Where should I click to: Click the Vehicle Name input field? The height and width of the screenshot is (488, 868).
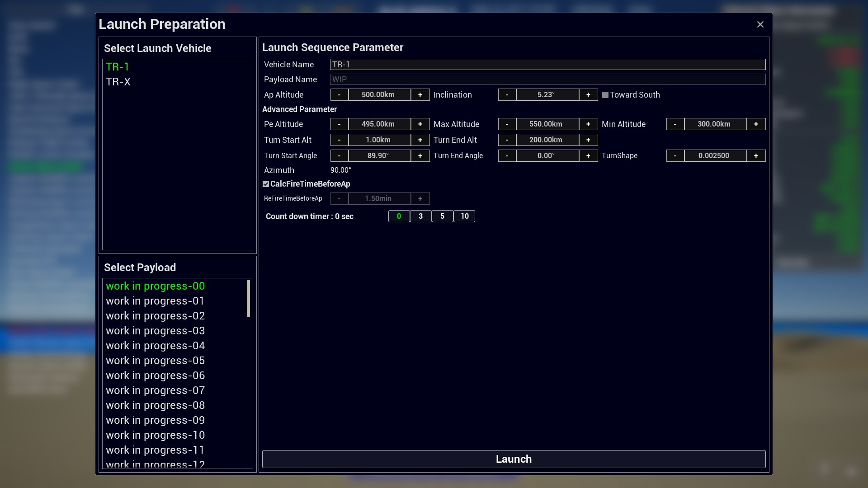(x=547, y=65)
